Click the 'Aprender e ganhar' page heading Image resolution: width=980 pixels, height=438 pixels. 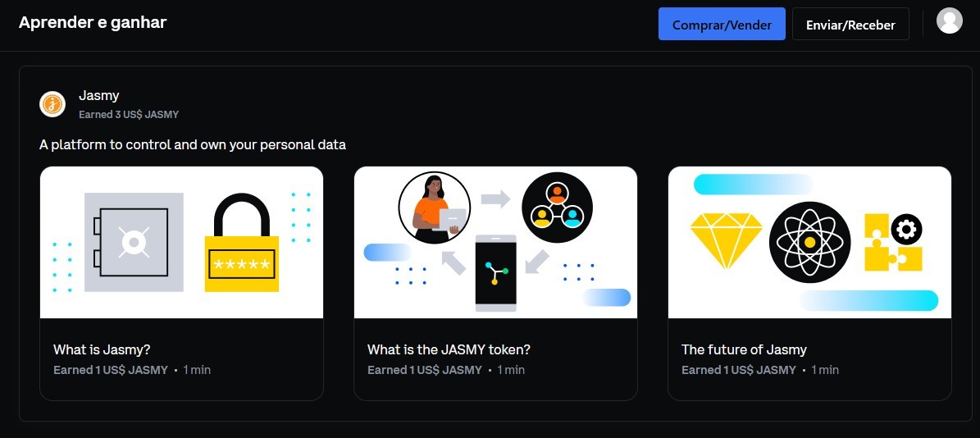tap(93, 22)
